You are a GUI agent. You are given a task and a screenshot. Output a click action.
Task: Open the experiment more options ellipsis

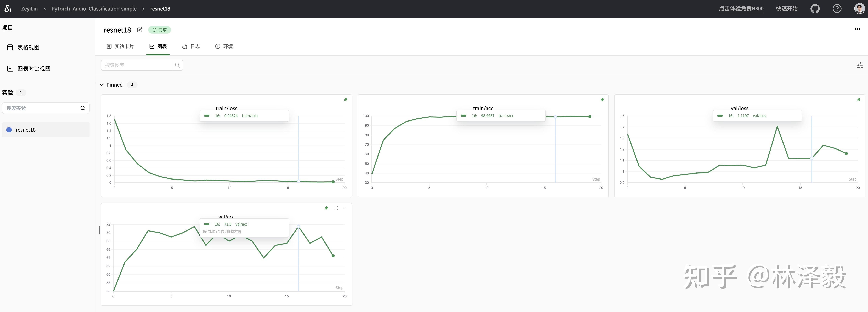857,29
